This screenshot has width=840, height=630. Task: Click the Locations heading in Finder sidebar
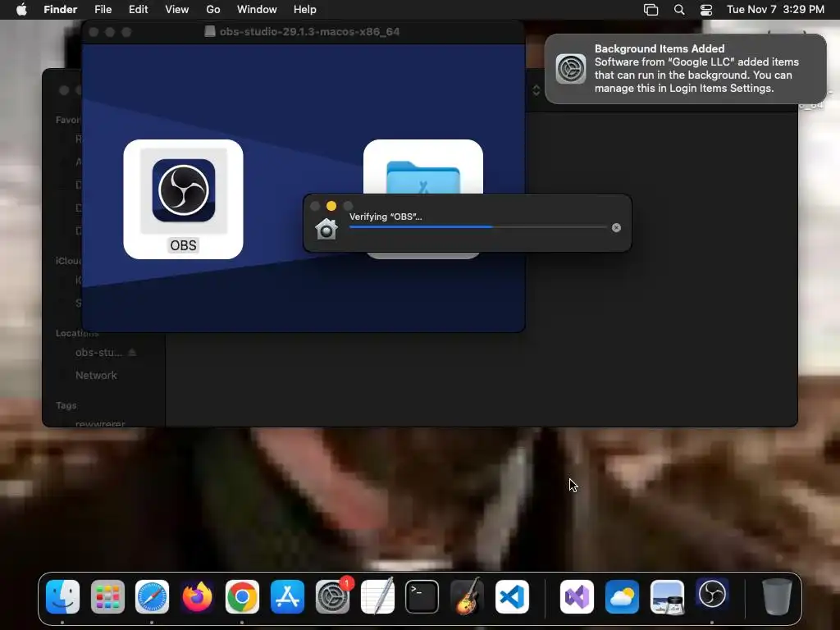(76, 333)
